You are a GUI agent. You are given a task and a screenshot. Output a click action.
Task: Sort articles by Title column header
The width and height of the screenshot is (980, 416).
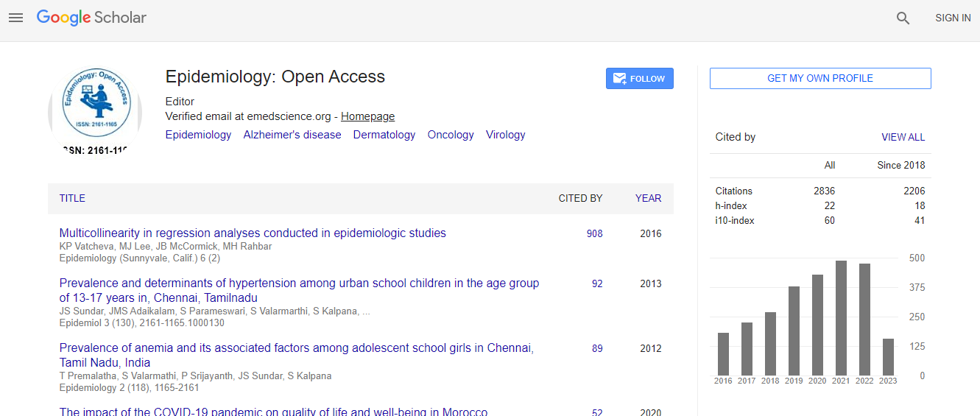click(x=72, y=198)
